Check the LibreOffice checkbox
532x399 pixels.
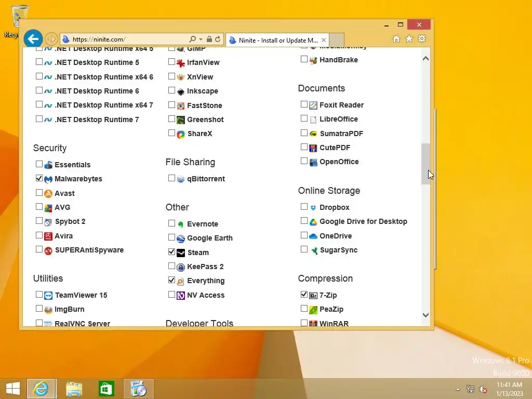click(304, 118)
